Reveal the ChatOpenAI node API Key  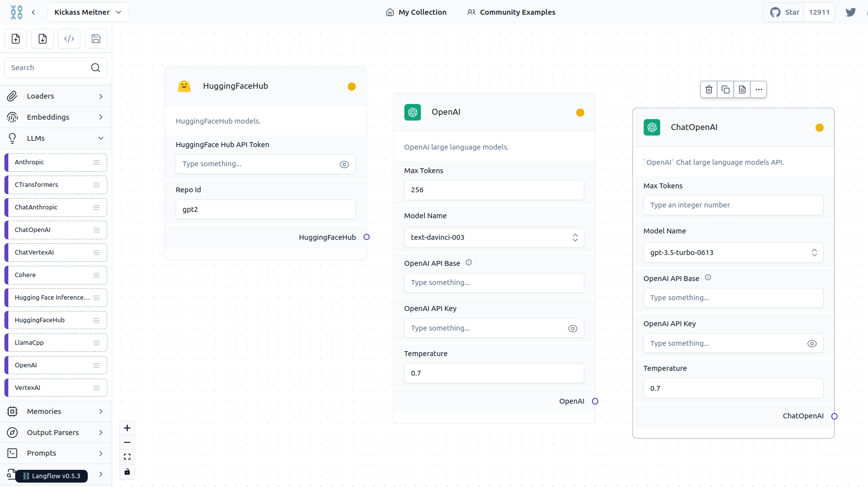point(812,344)
